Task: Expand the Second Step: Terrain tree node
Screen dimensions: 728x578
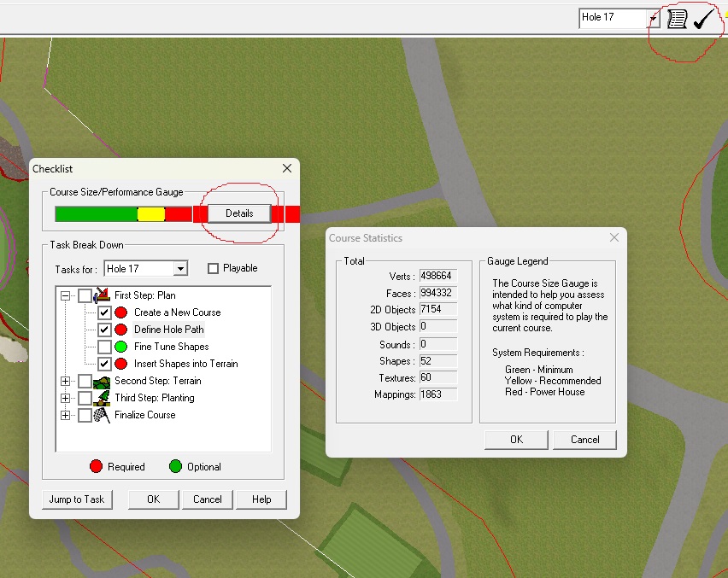Action: tap(66, 381)
